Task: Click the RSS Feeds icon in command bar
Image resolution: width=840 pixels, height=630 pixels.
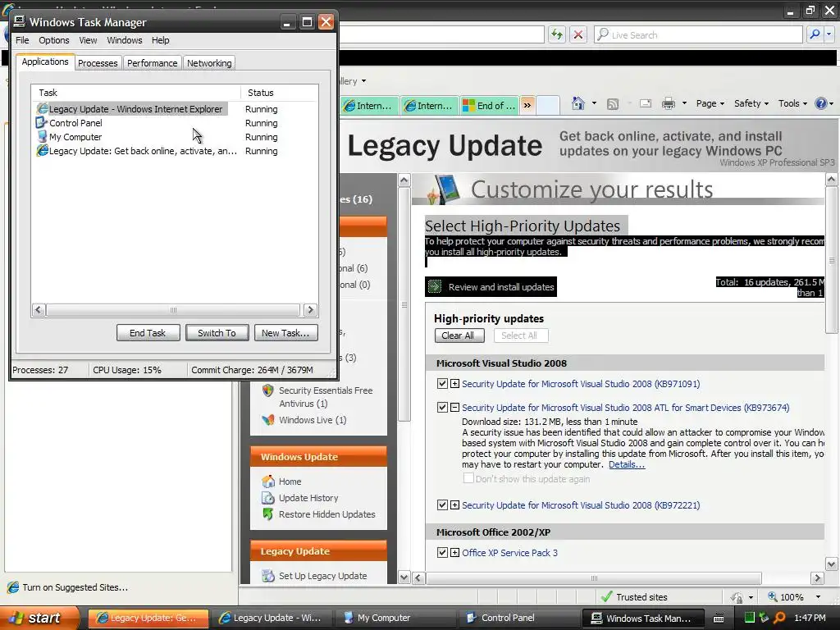Action: (613, 104)
